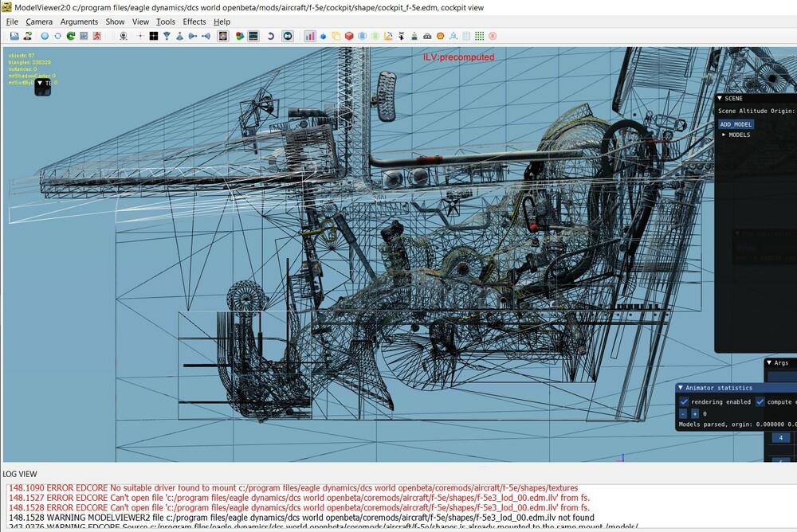
Task: Collapse the Args panel
Action: click(768, 363)
